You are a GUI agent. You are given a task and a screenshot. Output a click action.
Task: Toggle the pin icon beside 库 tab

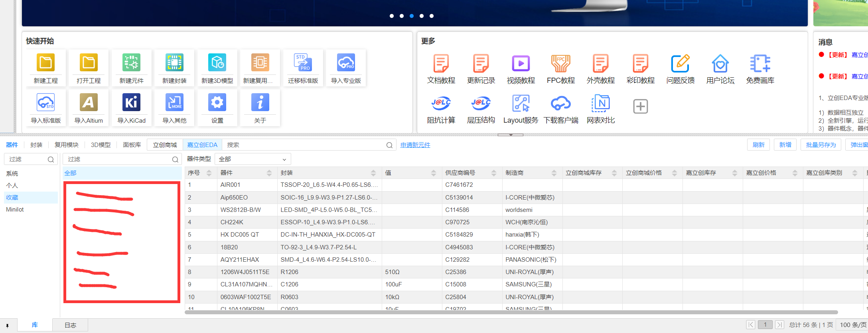[x=7, y=325]
